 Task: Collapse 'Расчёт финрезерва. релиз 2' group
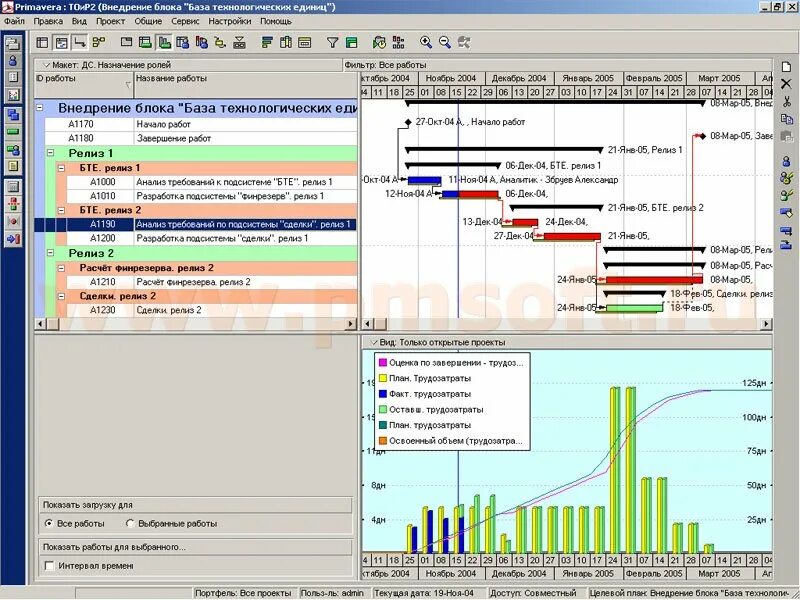pyautogui.click(x=62, y=268)
